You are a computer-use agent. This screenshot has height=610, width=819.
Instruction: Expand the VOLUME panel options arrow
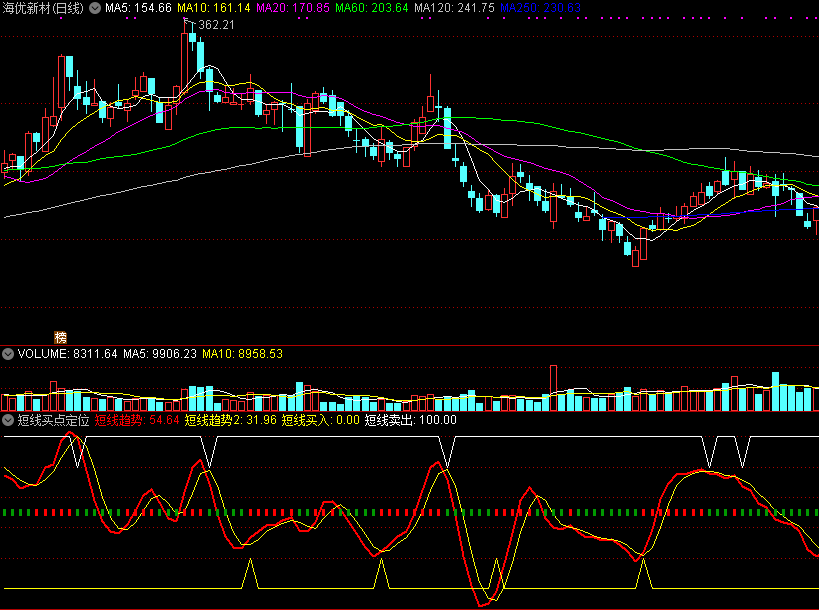8,354
